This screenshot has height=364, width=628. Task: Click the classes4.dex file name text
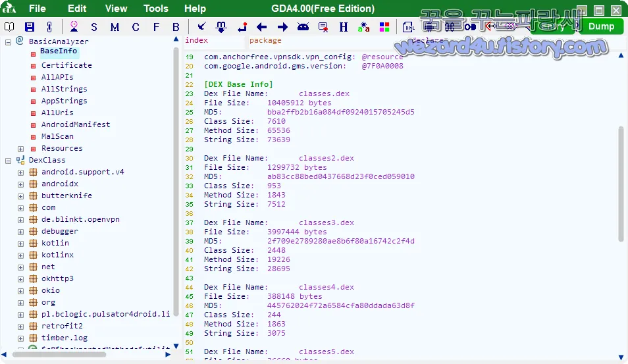[327, 287]
